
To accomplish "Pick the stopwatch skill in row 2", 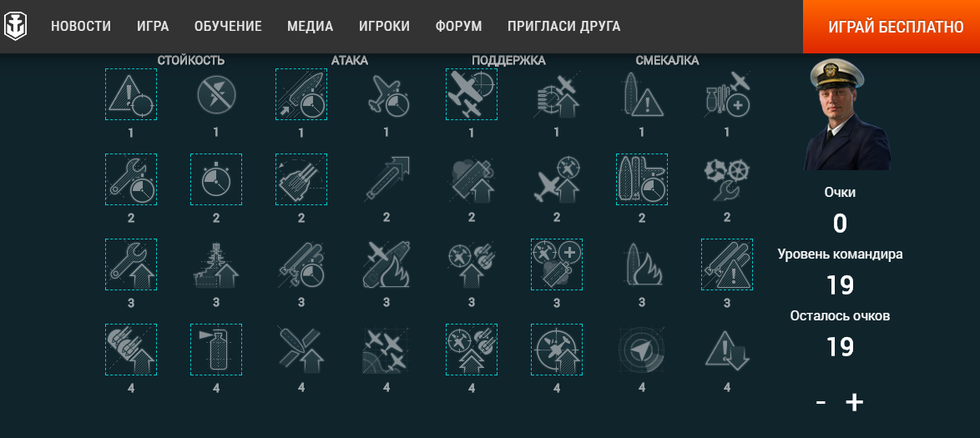I will pyautogui.click(x=216, y=179).
